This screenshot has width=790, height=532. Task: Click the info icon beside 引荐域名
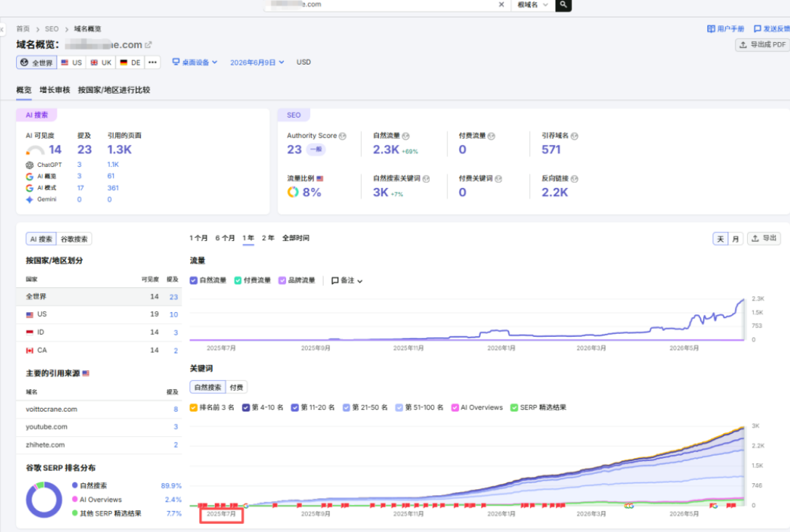coord(574,136)
